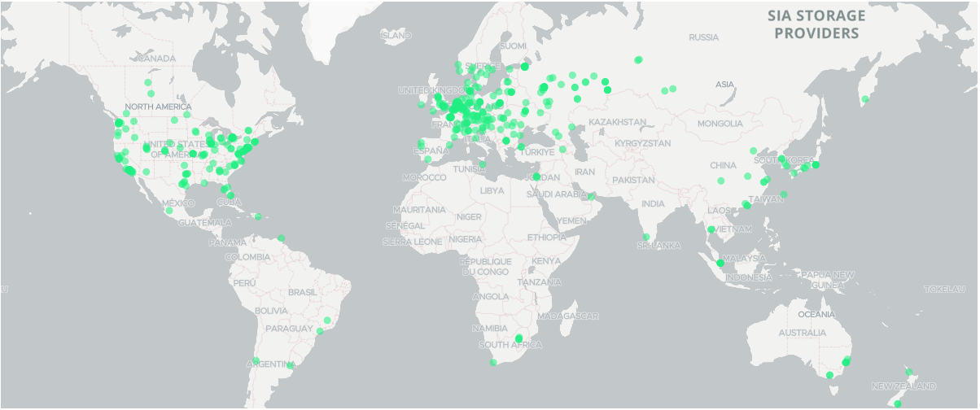Screen dimensions: 980x410
Task: Click the KYRGYZSTAN country label
Action: (643, 143)
